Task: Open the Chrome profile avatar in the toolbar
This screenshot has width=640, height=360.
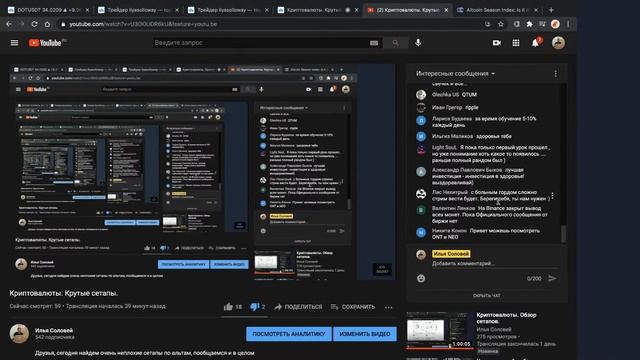Action: pyautogui.click(x=555, y=24)
